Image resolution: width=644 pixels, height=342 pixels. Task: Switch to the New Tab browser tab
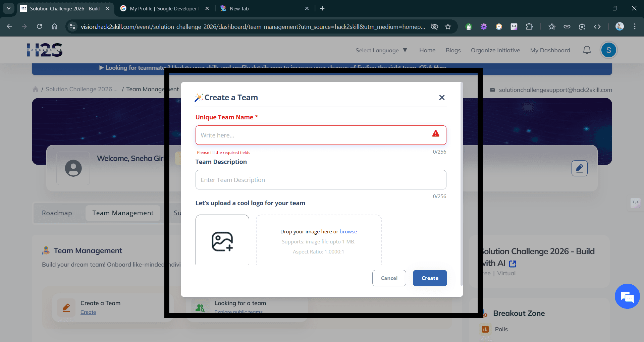(x=239, y=8)
